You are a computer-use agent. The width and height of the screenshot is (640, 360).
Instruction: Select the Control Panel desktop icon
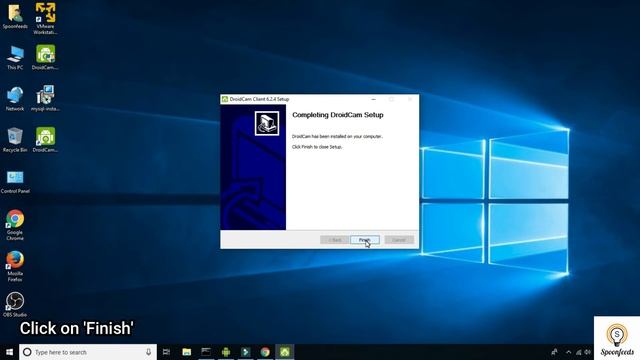15,182
